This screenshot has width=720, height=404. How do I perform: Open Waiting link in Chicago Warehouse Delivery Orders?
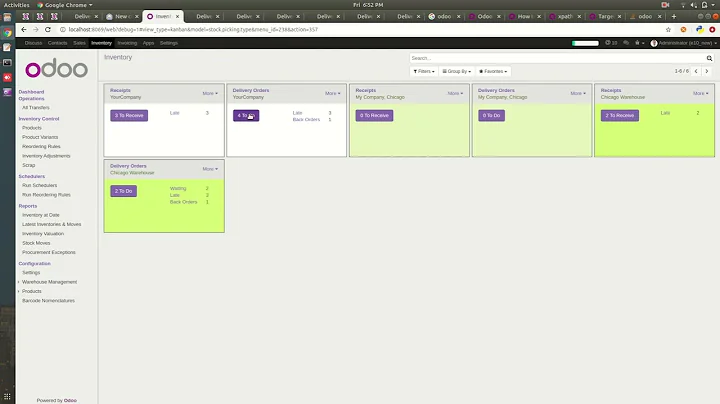[x=178, y=188]
